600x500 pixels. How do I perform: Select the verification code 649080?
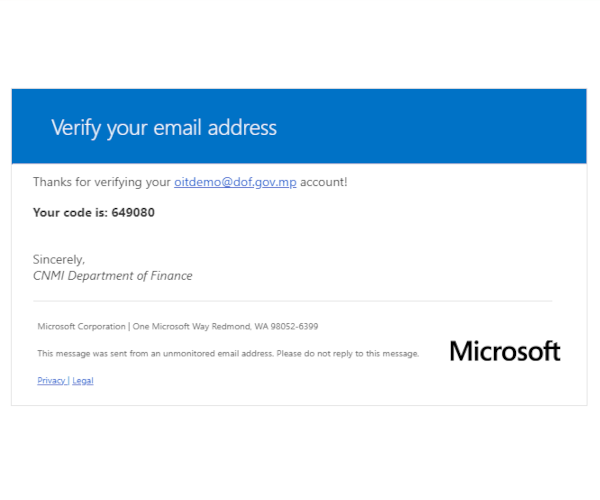tap(133, 212)
